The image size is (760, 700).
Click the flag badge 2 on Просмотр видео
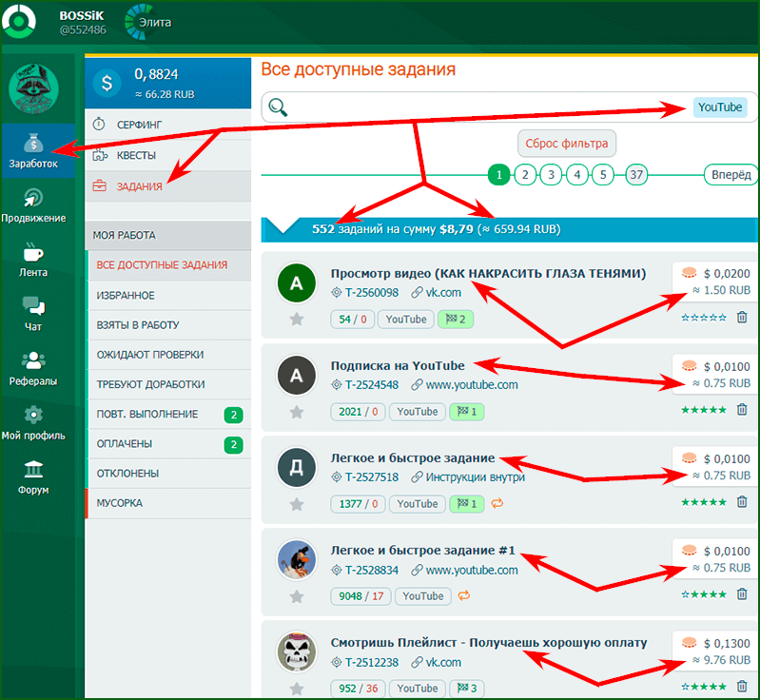[455, 319]
